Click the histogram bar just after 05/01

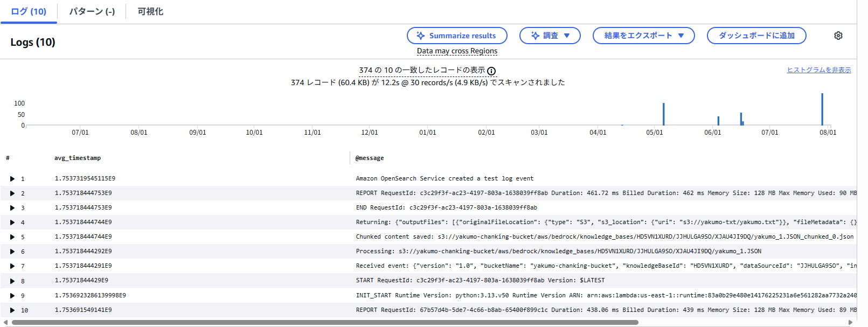(664, 114)
